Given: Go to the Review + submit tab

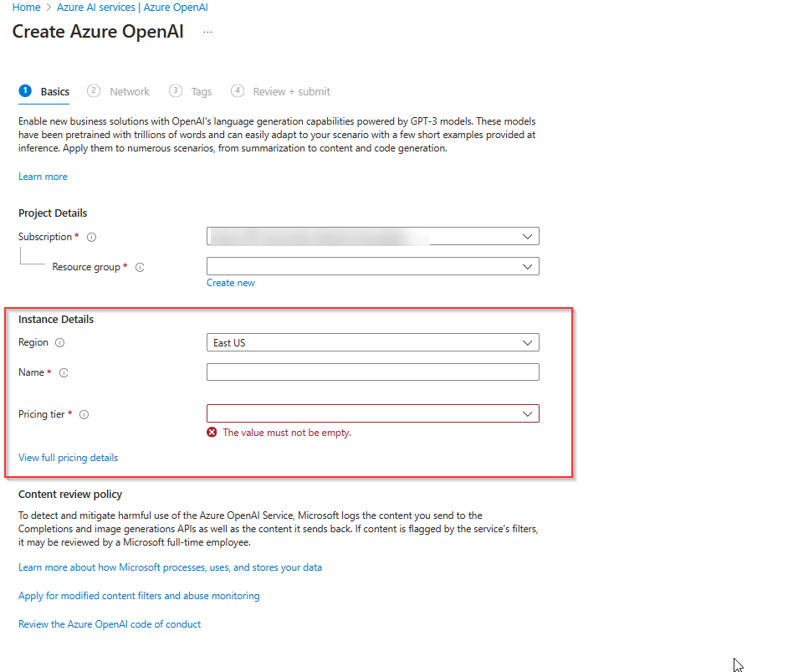Looking at the screenshot, I should (281, 92).
